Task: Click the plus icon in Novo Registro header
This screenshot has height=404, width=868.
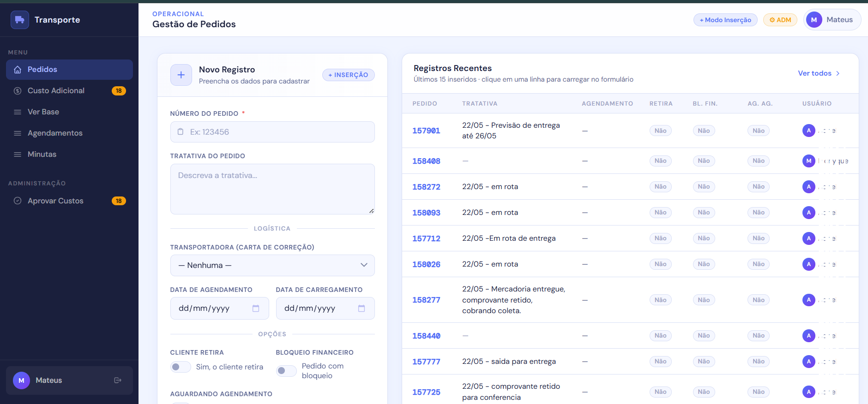Action: 181,75
